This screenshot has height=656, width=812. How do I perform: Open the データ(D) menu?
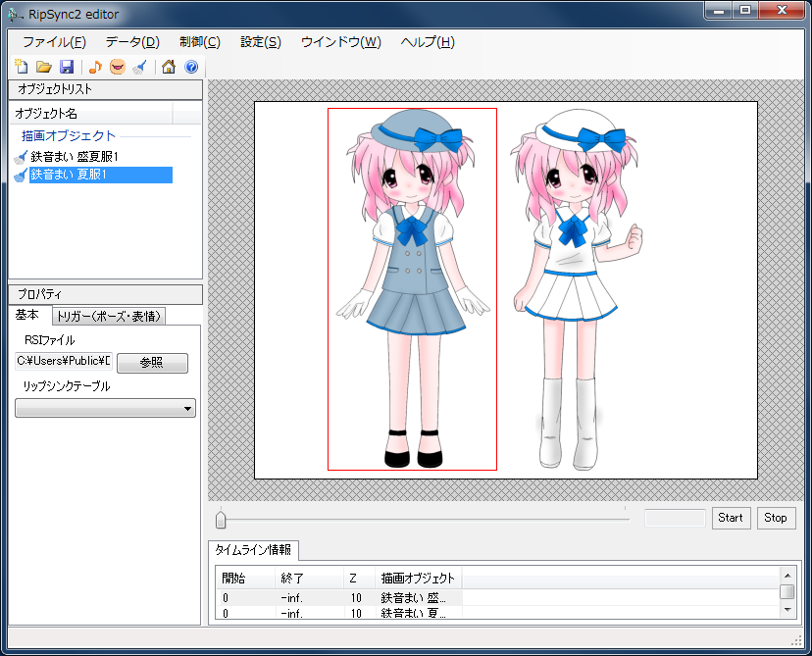pyautogui.click(x=132, y=42)
